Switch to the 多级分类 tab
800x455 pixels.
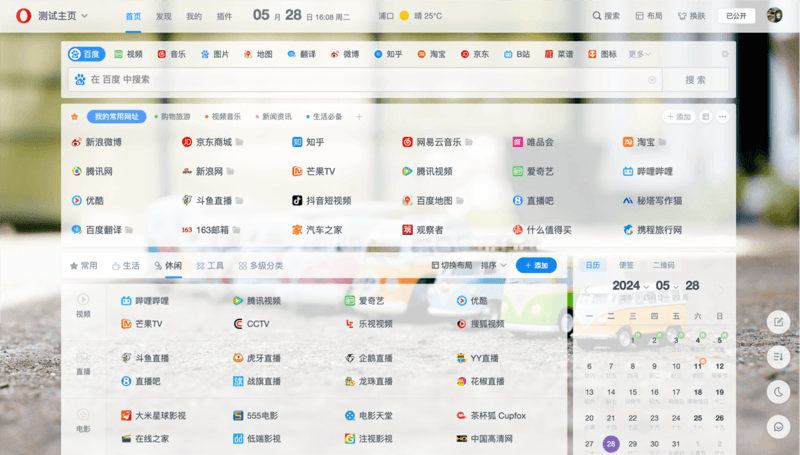coord(261,266)
